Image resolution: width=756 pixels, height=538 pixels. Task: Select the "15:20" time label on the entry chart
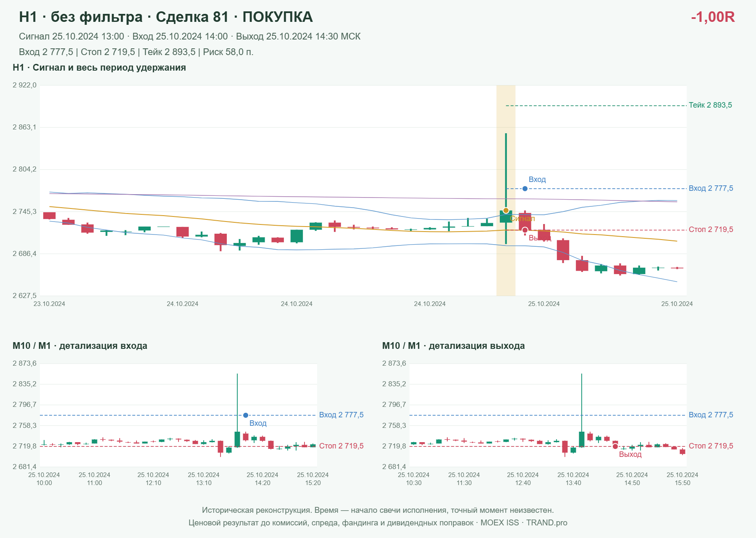click(313, 483)
